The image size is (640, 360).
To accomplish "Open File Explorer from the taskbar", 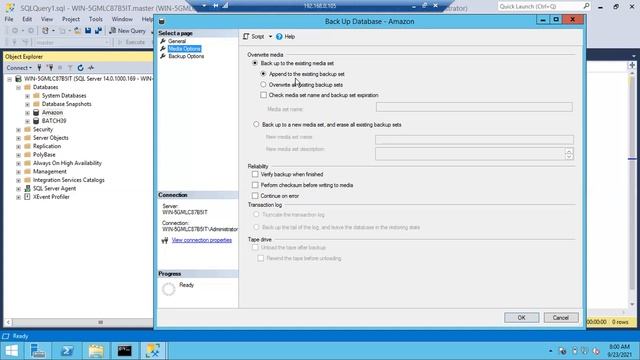I will (x=96, y=351).
